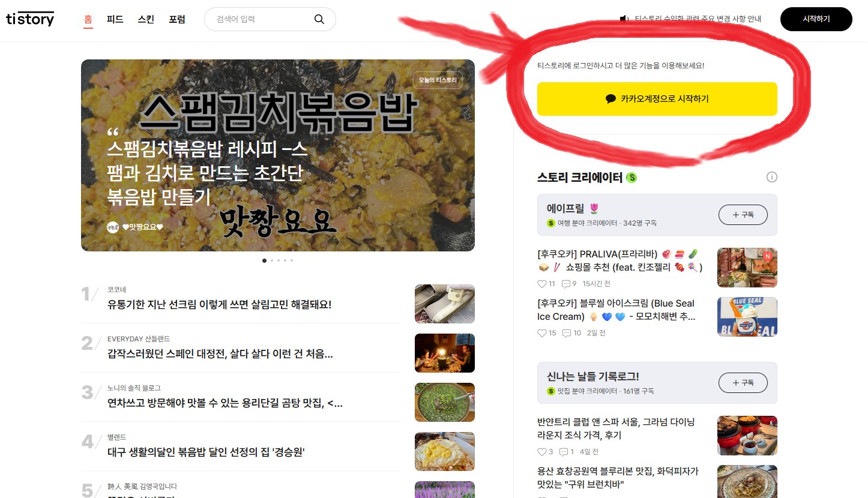Open the PRALIVA post thumbnail
The width and height of the screenshot is (868, 498).
[747, 268]
